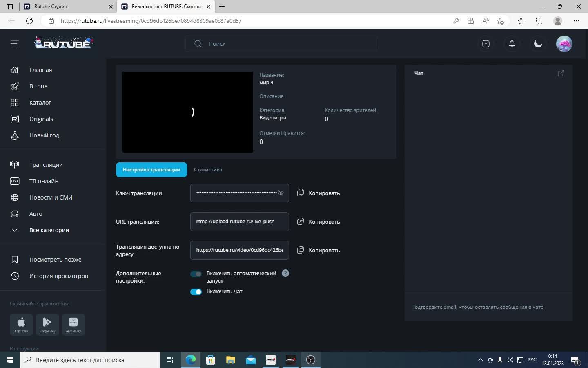Click the add video icon in header
The image size is (588, 368).
tap(486, 44)
